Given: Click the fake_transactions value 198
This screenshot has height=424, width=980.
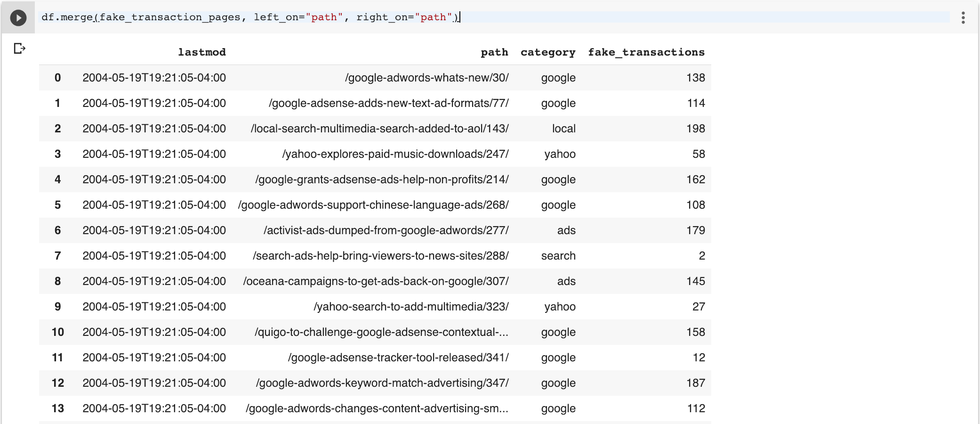Looking at the screenshot, I should coord(695,129).
